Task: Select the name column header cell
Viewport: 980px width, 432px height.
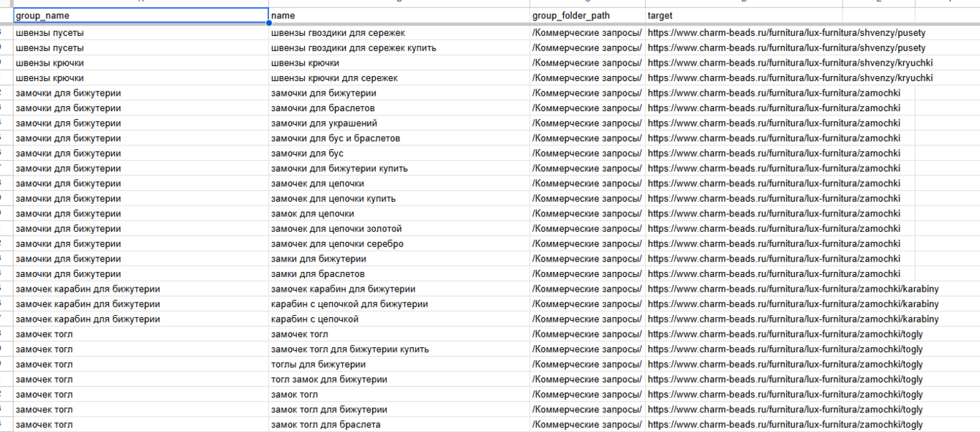Action: click(399, 15)
